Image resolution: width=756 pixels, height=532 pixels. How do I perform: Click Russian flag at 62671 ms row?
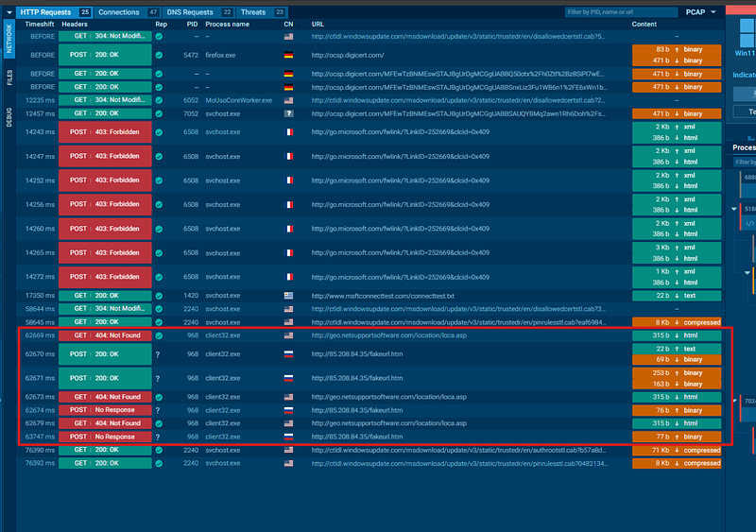tap(288, 378)
